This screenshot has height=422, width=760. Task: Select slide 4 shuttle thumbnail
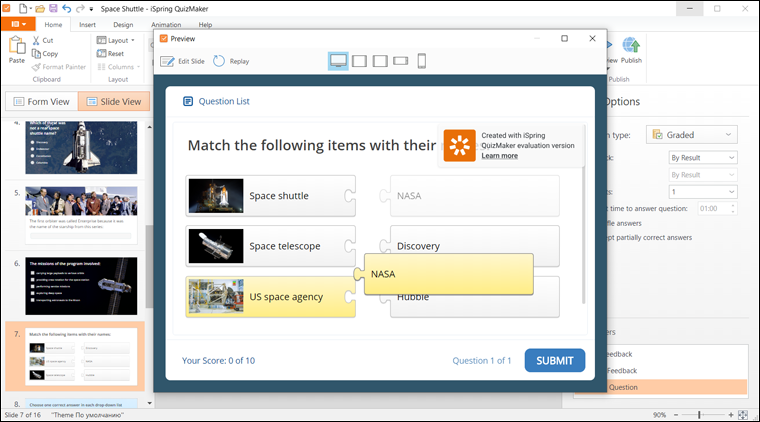click(x=81, y=147)
